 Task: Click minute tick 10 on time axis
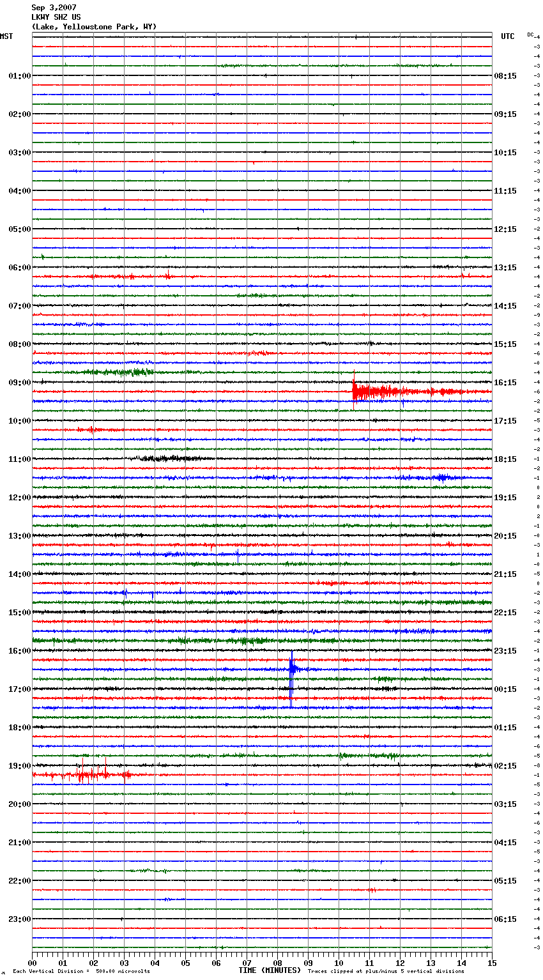[x=339, y=963]
